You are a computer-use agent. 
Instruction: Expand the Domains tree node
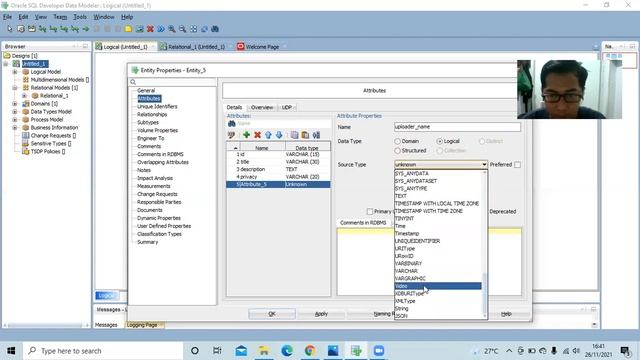click(15, 104)
